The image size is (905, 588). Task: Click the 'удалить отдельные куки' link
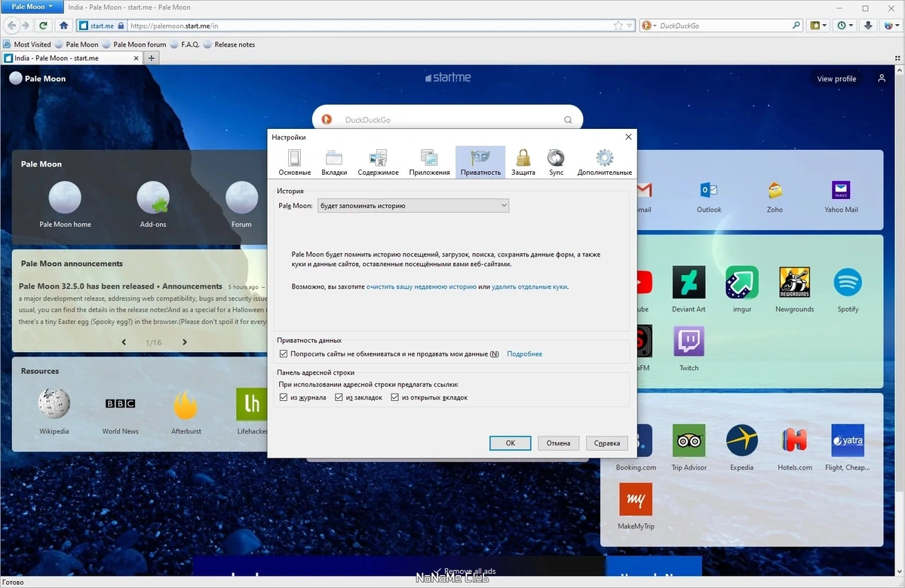pos(529,286)
